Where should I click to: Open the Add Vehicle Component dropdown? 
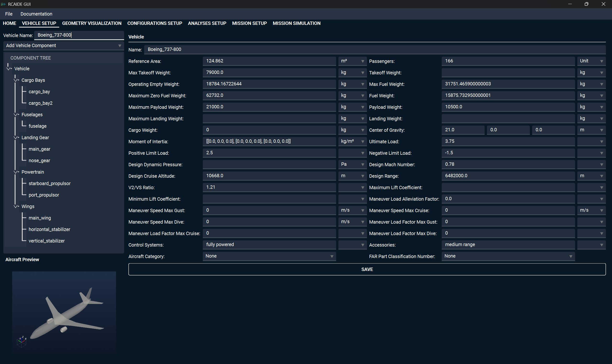point(64,46)
